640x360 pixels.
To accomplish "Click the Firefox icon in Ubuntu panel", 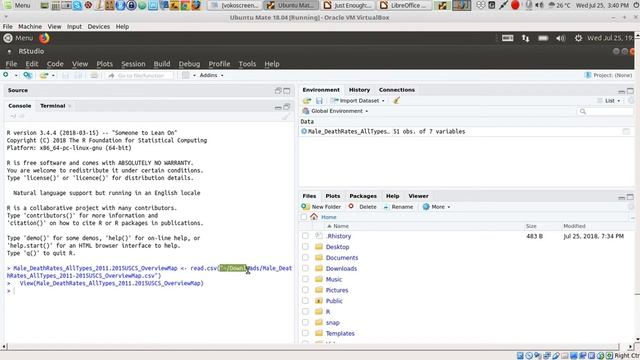I will [x=44, y=38].
